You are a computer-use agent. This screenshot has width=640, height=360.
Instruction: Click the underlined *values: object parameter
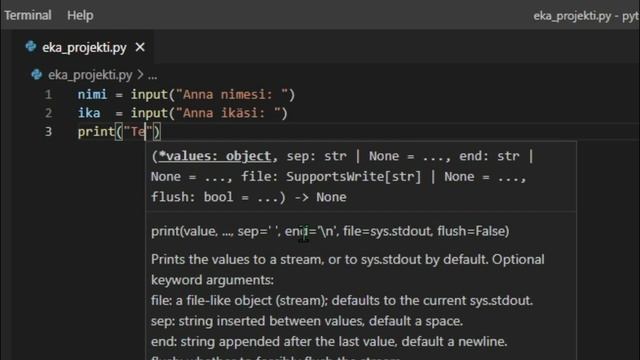tap(215, 156)
